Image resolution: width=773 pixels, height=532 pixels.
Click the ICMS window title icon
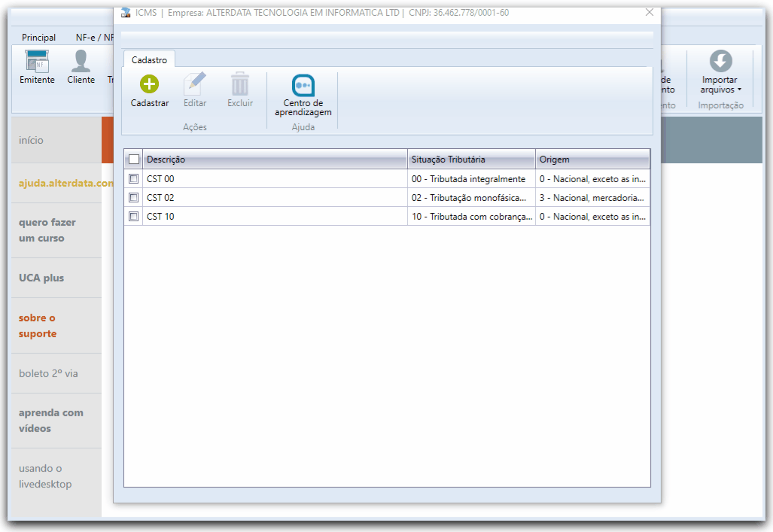click(126, 12)
